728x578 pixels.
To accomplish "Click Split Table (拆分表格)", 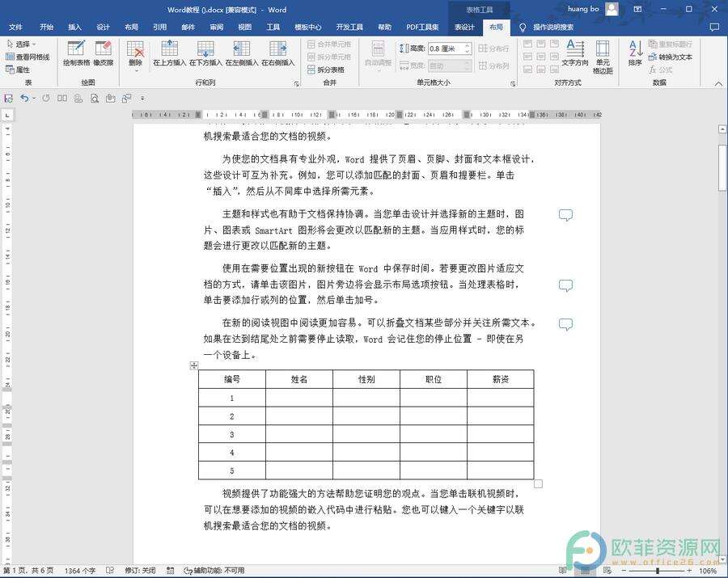I will point(325,70).
